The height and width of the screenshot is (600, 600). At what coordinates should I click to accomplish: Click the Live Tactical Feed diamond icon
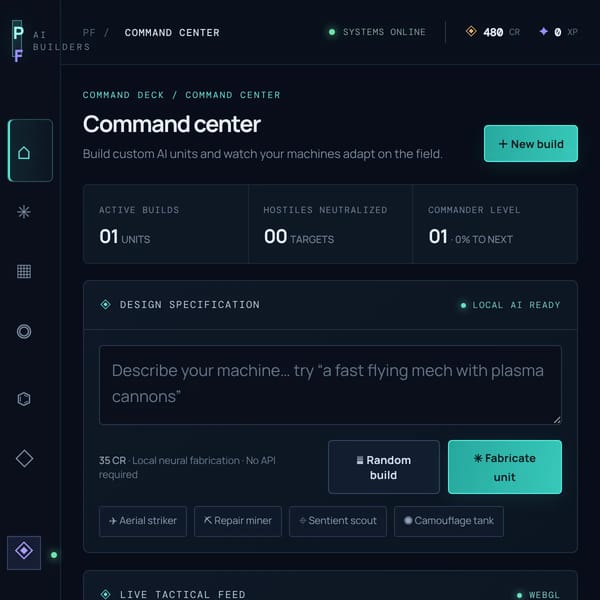pos(105,594)
